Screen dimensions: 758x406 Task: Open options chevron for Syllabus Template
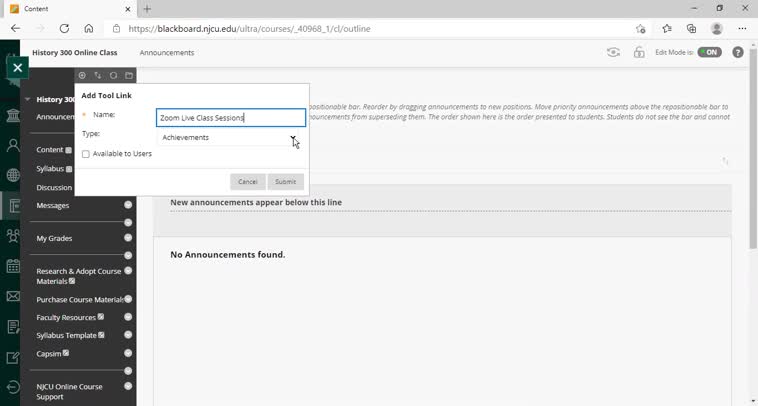(x=128, y=335)
